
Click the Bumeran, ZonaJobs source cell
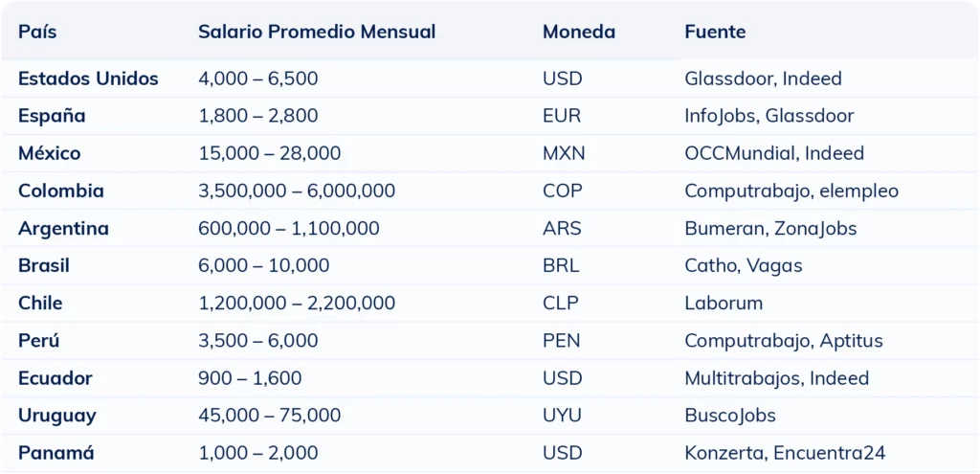point(770,229)
